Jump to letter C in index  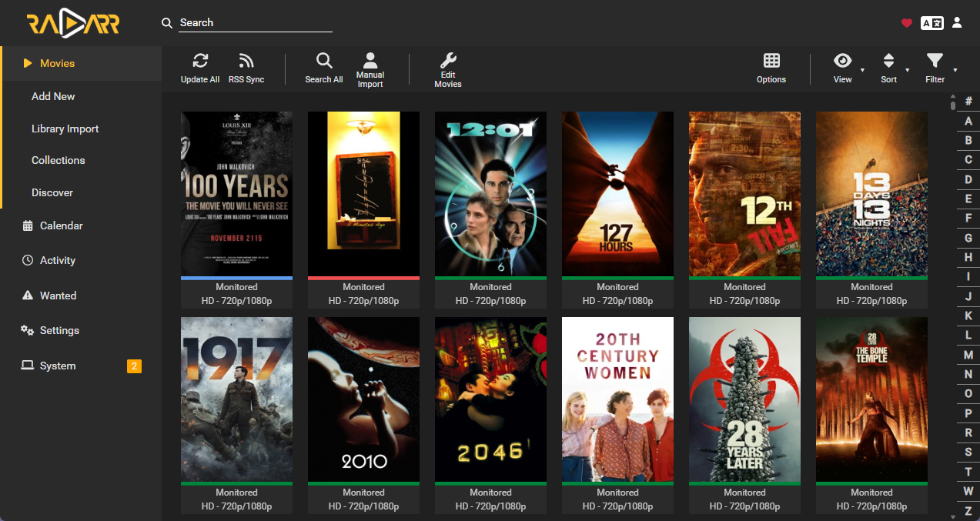(968, 160)
